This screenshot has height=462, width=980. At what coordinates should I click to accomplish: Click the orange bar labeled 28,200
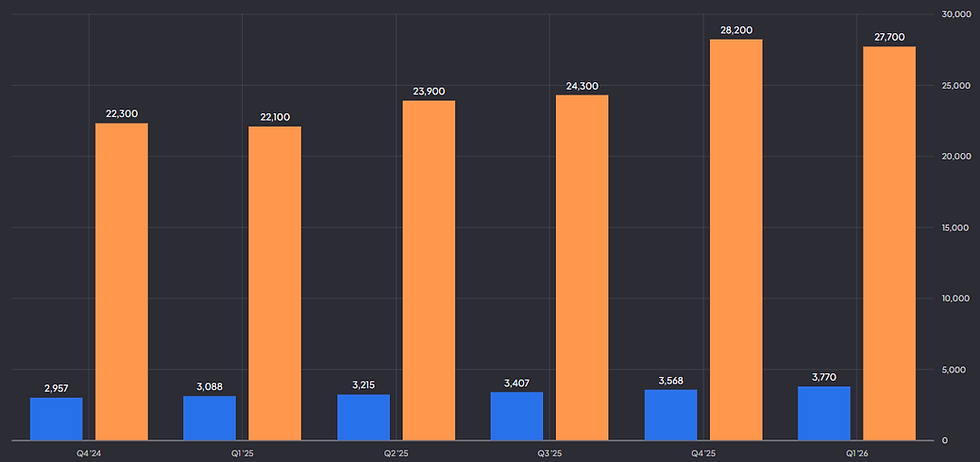click(x=736, y=239)
